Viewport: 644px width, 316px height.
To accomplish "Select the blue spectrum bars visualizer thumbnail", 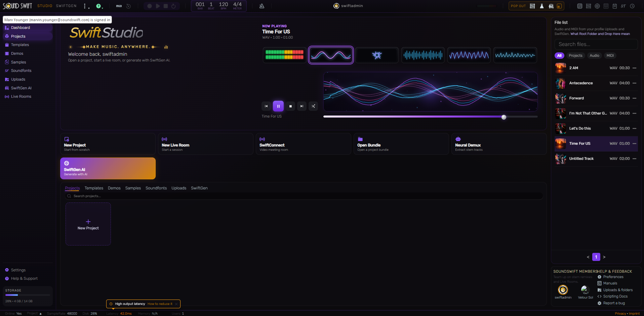I will [x=423, y=55].
